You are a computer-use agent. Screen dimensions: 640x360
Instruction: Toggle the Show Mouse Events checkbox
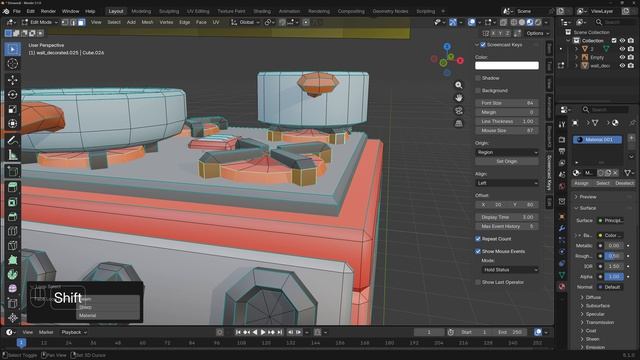[x=478, y=251]
